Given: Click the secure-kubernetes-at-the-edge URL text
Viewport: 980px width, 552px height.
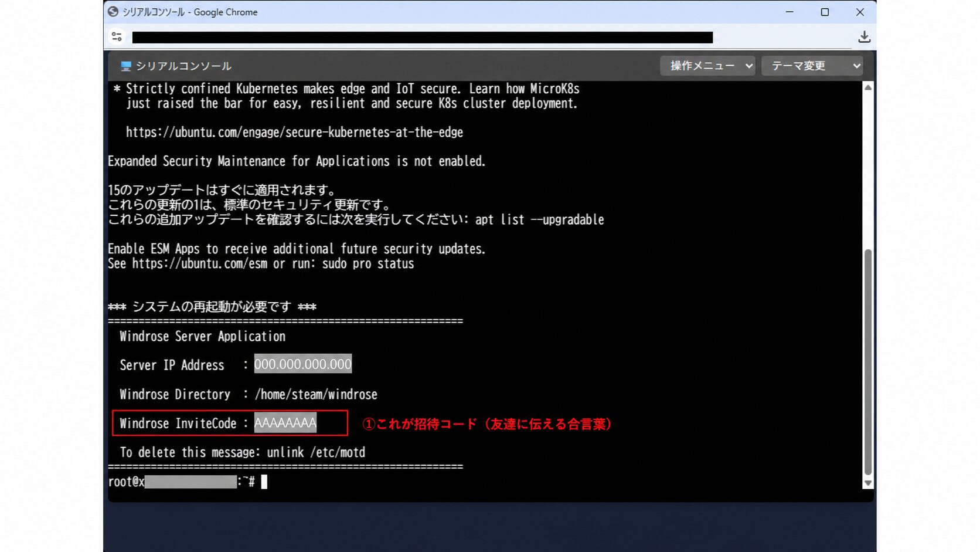Looking at the screenshot, I should click(294, 133).
